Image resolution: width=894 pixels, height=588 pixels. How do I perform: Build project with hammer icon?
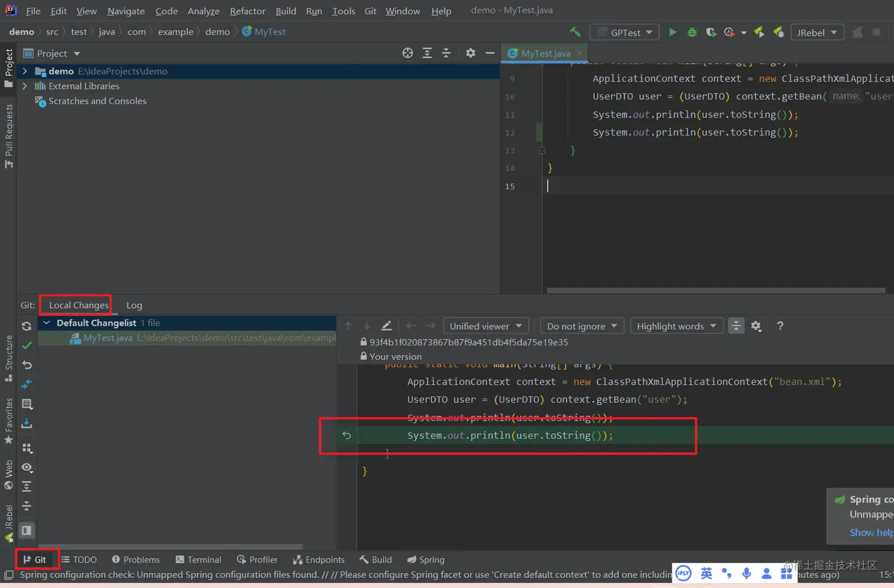click(x=575, y=32)
